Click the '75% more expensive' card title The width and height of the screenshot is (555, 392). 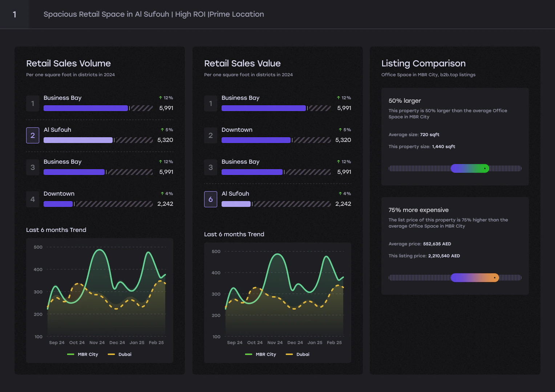(418, 210)
